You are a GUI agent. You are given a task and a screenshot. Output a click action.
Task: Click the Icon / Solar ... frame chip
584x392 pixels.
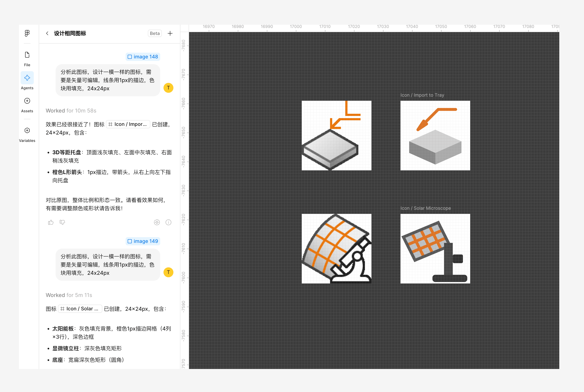tap(80, 309)
